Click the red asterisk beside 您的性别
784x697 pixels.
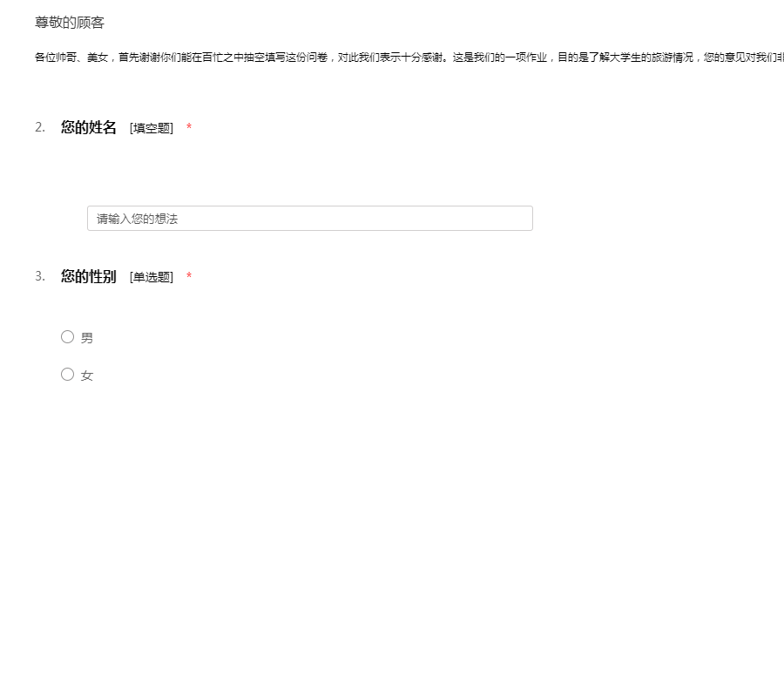coord(189,278)
